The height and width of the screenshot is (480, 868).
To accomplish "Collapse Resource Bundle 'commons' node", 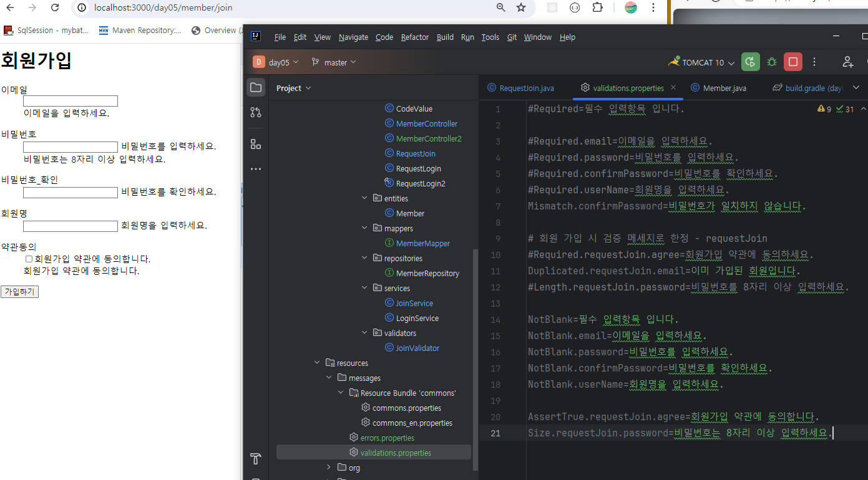I will [x=341, y=393].
